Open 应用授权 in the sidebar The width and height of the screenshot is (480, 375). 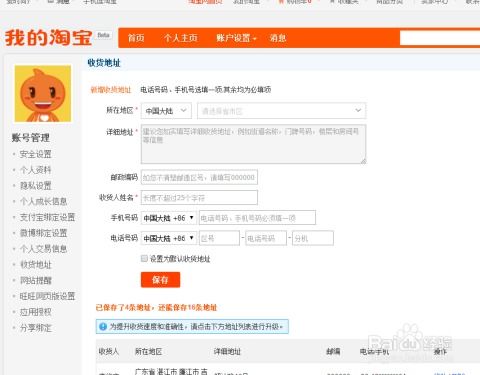coord(35,312)
